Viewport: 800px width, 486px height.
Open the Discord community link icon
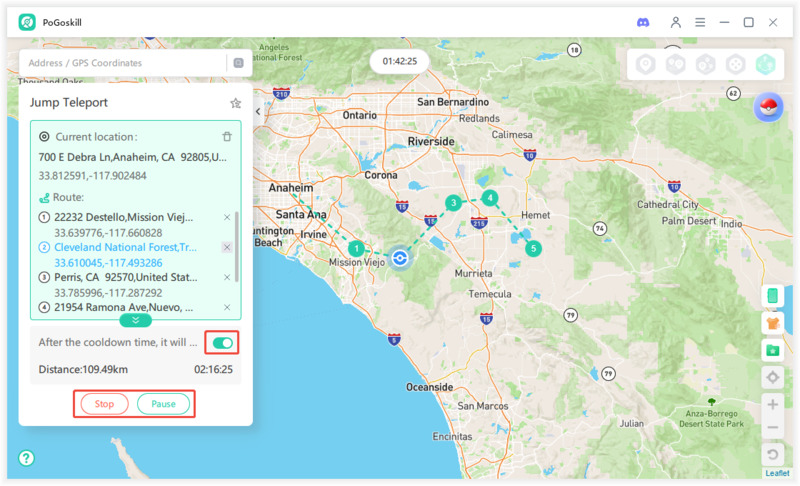(643, 22)
